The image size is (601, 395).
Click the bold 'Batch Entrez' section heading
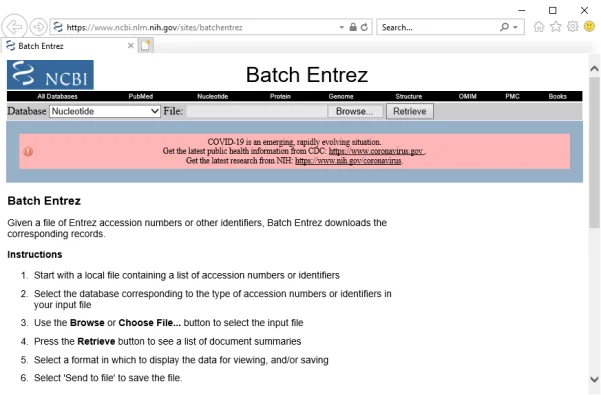coord(44,201)
